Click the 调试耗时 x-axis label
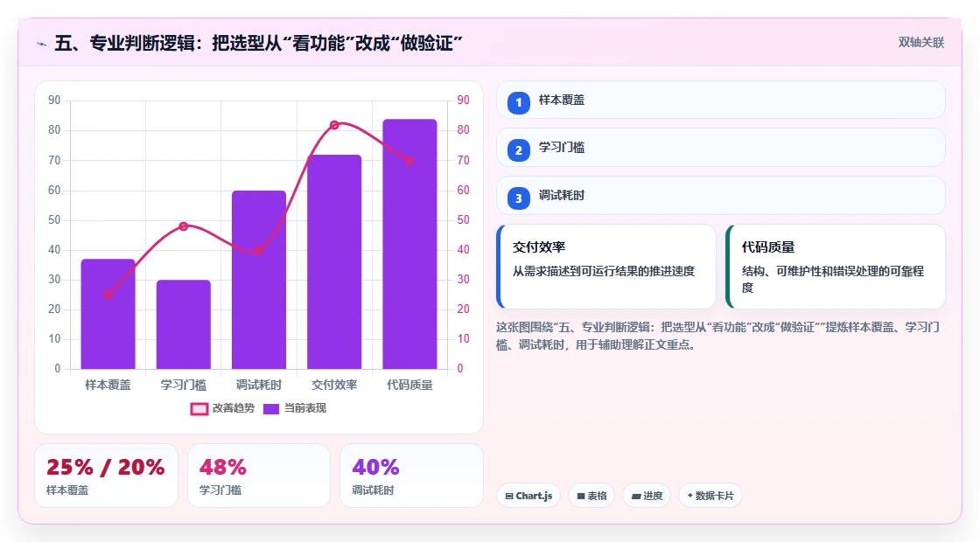The height and width of the screenshot is (542, 980). point(259,386)
